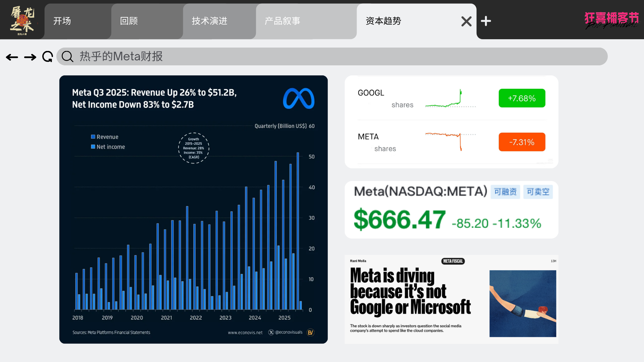Select the 产品叙事 tab

tap(282, 21)
